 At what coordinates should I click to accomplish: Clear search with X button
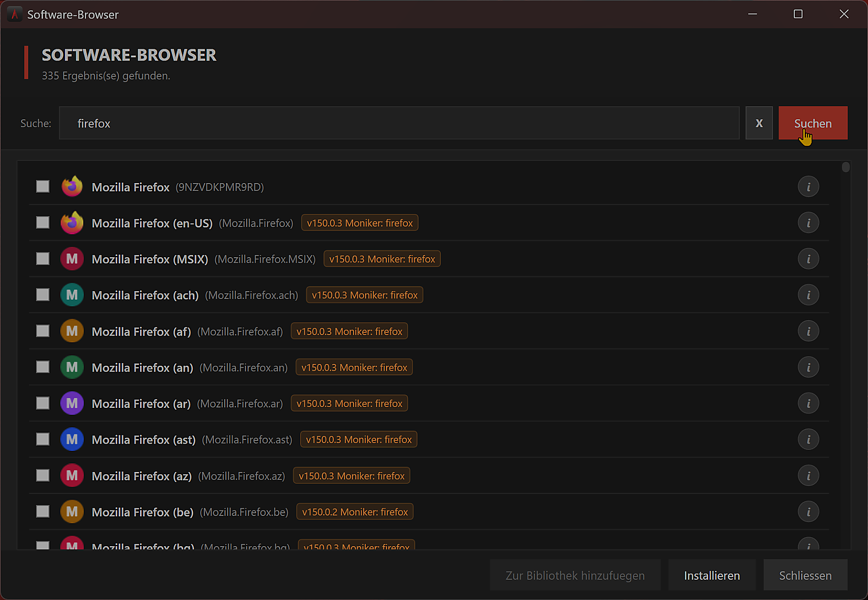point(759,123)
